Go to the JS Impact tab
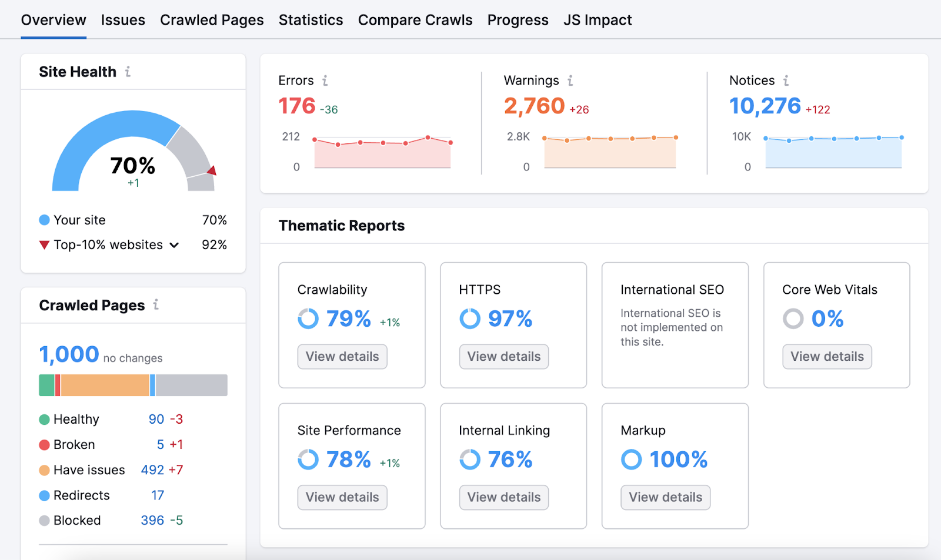This screenshot has width=941, height=560. point(597,19)
